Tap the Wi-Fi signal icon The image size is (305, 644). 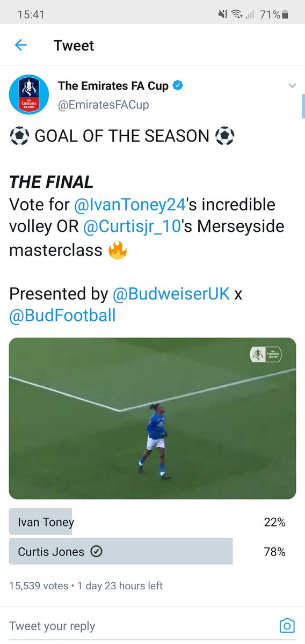237,15
